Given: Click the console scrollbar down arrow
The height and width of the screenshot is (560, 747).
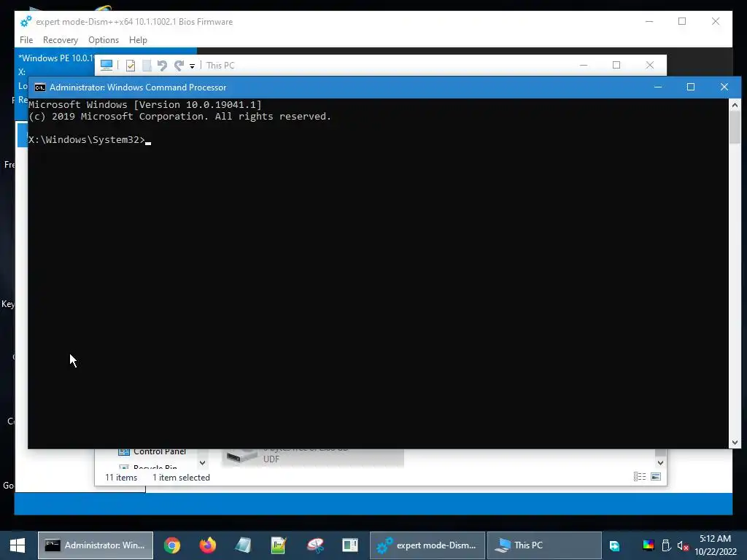Looking at the screenshot, I should (x=735, y=443).
